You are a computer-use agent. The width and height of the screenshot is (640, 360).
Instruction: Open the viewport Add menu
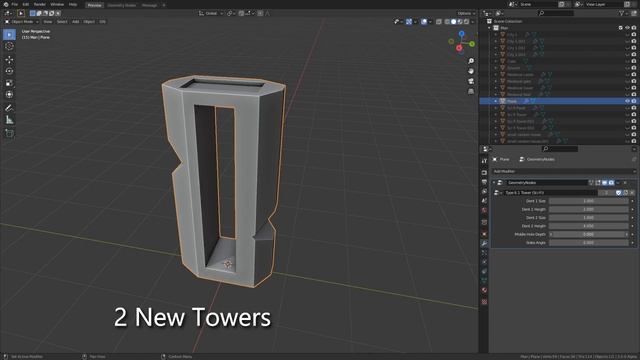pos(76,22)
